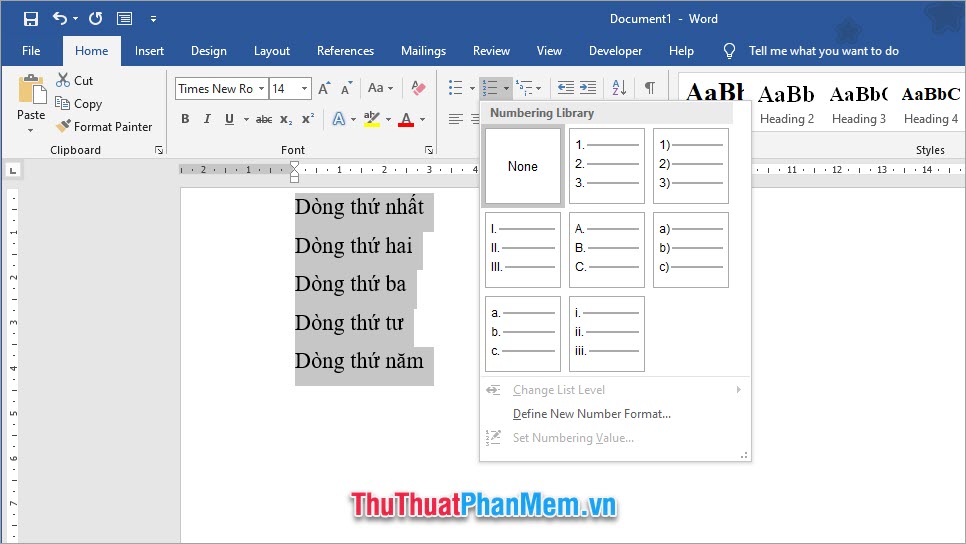This screenshot has width=966, height=544.
Task: Click the Save icon in quick access toolbar
Action: click(30, 18)
